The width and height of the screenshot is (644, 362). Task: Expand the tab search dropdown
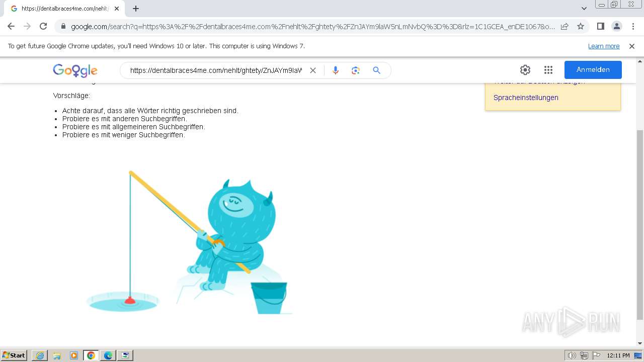(584, 9)
